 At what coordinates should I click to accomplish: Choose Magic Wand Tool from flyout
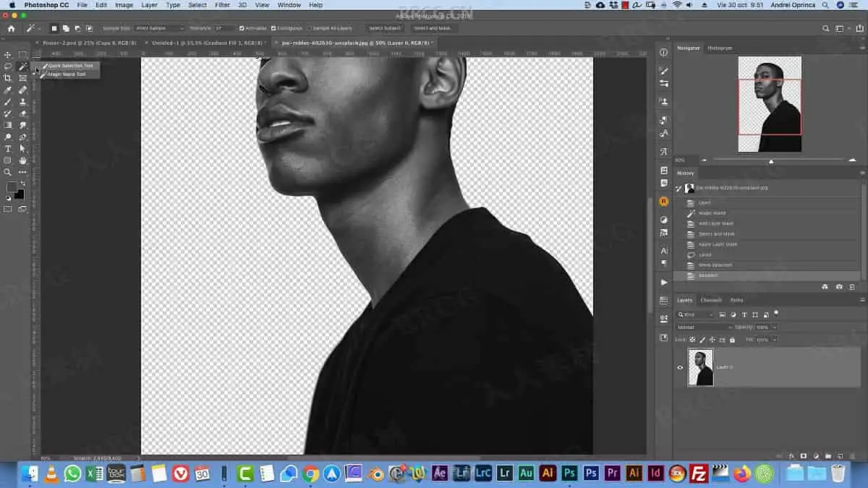point(67,74)
